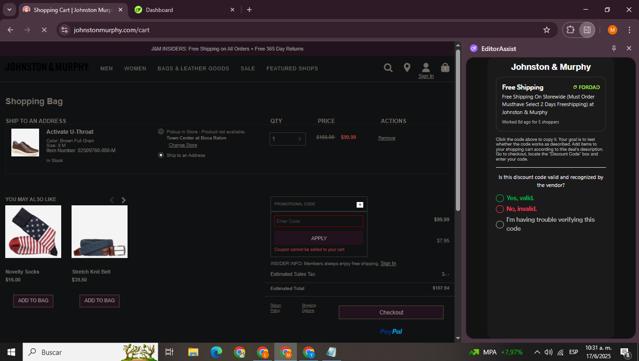Click the Sign In link under account icon

[426, 76]
